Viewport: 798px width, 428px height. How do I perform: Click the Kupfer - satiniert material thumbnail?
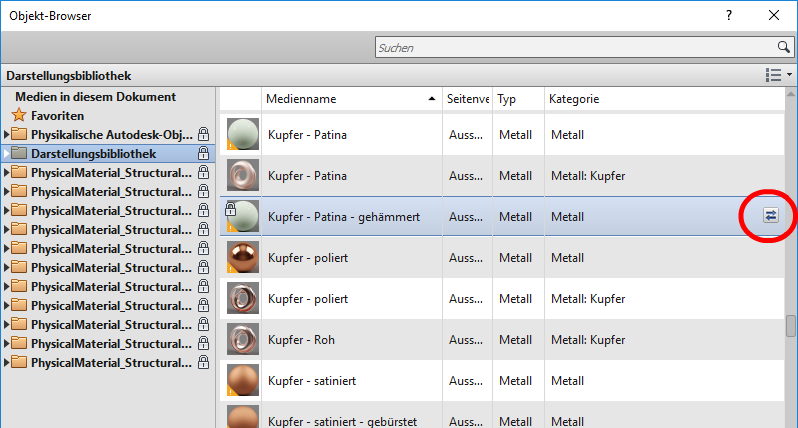pos(242,381)
